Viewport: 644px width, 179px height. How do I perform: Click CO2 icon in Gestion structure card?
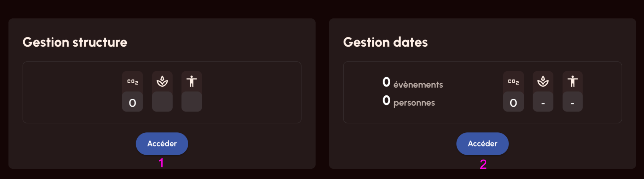(132, 82)
